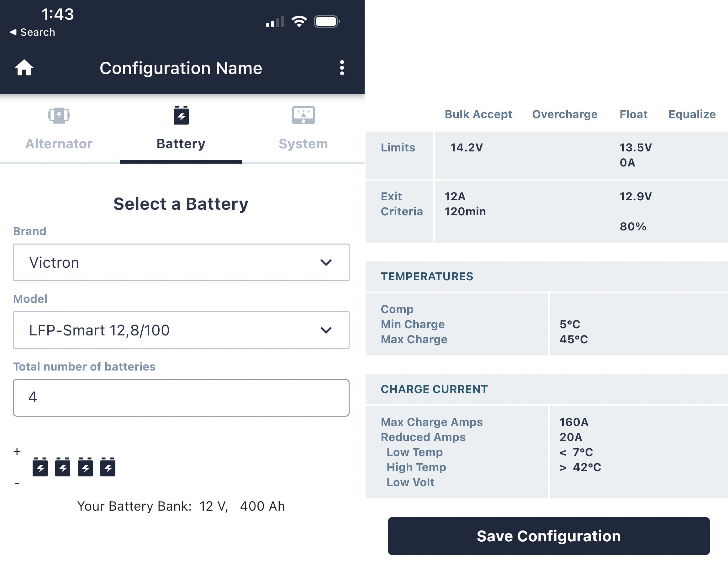
Task: Open the three-dot overflow menu
Action: [x=342, y=68]
